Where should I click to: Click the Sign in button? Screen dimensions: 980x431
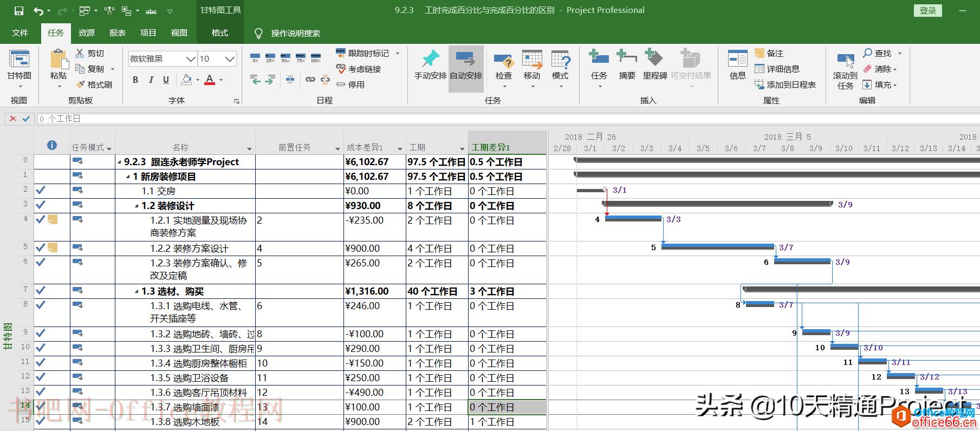pos(928,10)
